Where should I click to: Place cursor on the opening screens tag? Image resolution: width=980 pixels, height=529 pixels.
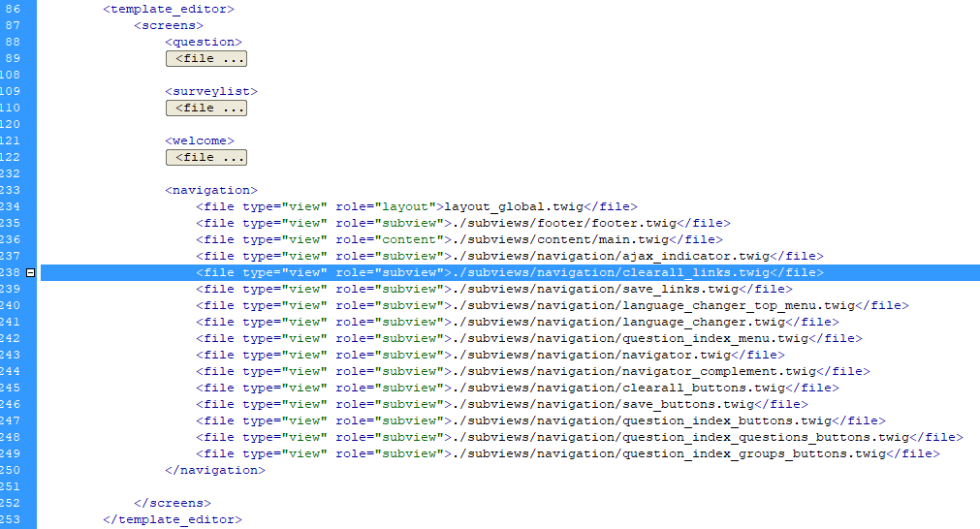(168, 26)
